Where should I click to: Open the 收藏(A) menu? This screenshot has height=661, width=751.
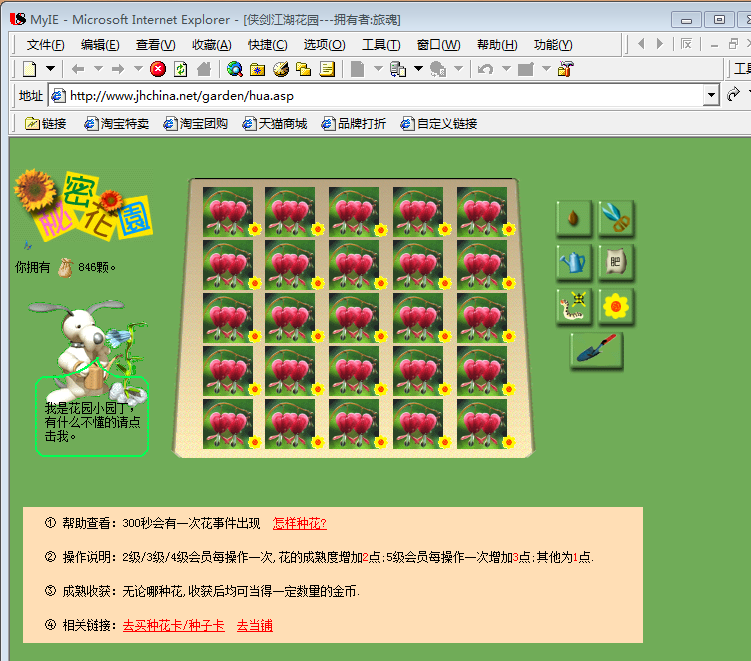tap(212, 45)
